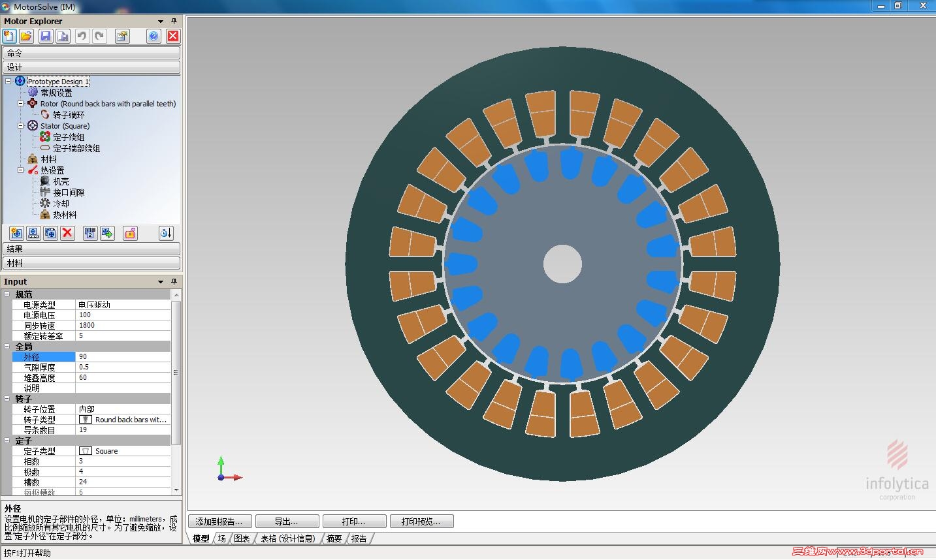Screen dimensions: 936x560
Task: Select the 材料 tree item under Prototype Design 1
Action: click(48, 159)
